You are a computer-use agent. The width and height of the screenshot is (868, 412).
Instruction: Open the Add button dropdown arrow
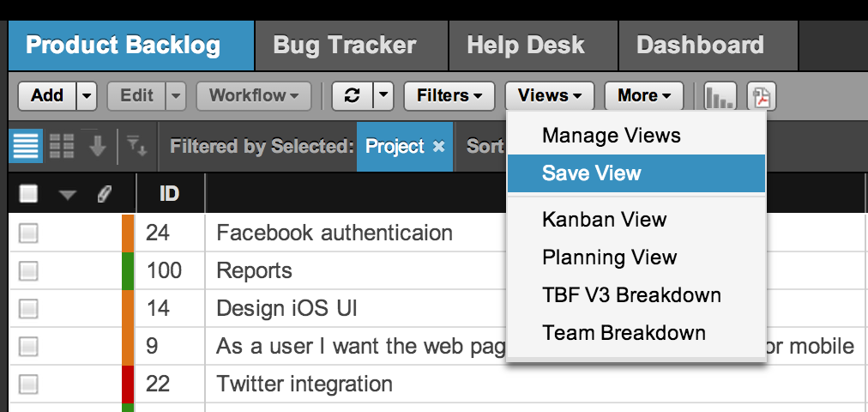coord(87,96)
